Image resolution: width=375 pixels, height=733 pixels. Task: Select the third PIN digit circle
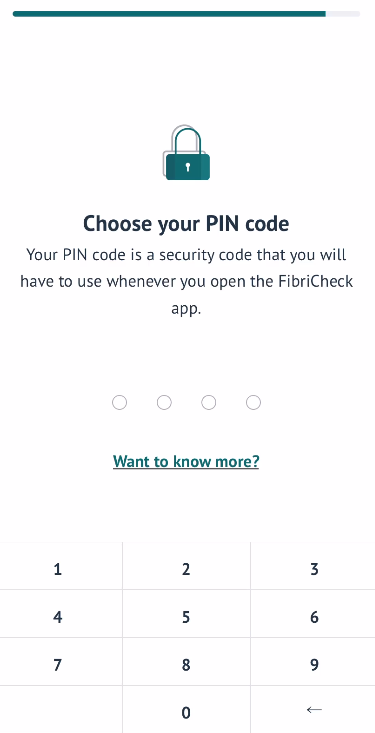pyautogui.click(x=209, y=402)
